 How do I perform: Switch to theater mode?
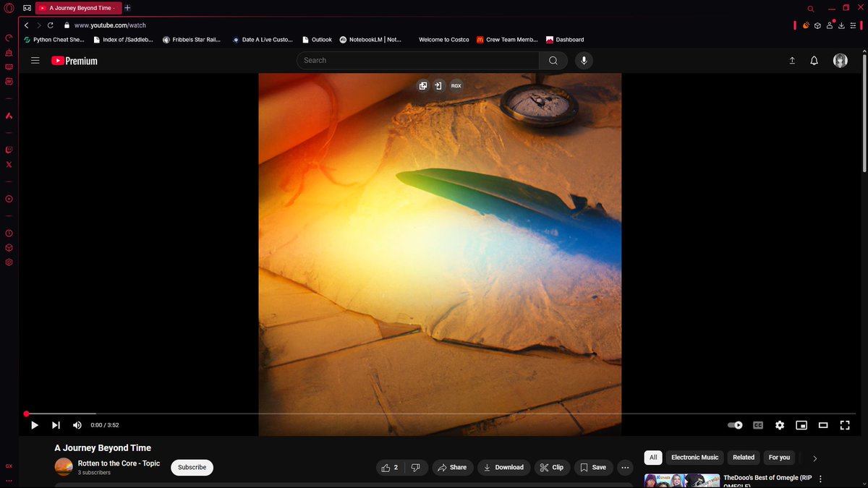click(x=823, y=425)
